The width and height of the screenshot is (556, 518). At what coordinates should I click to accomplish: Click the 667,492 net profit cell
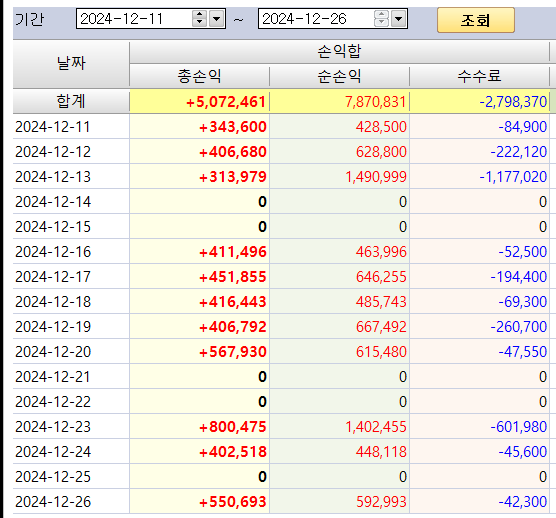click(x=339, y=327)
